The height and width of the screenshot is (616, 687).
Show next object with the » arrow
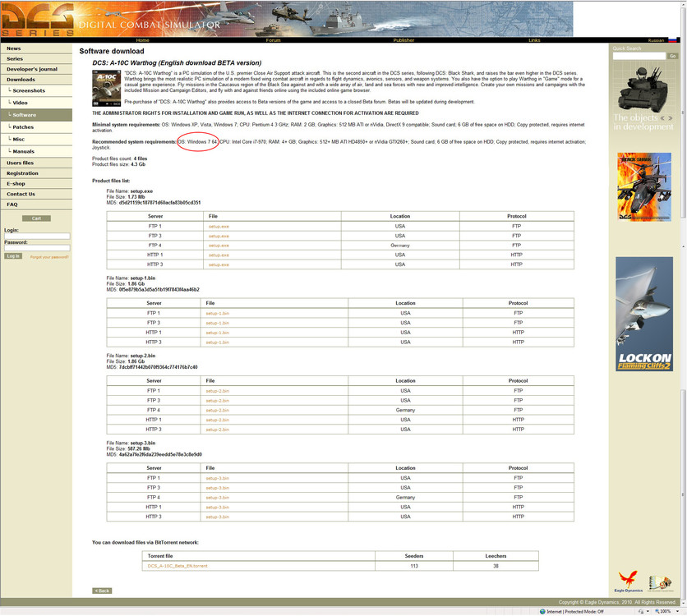click(670, 118)
